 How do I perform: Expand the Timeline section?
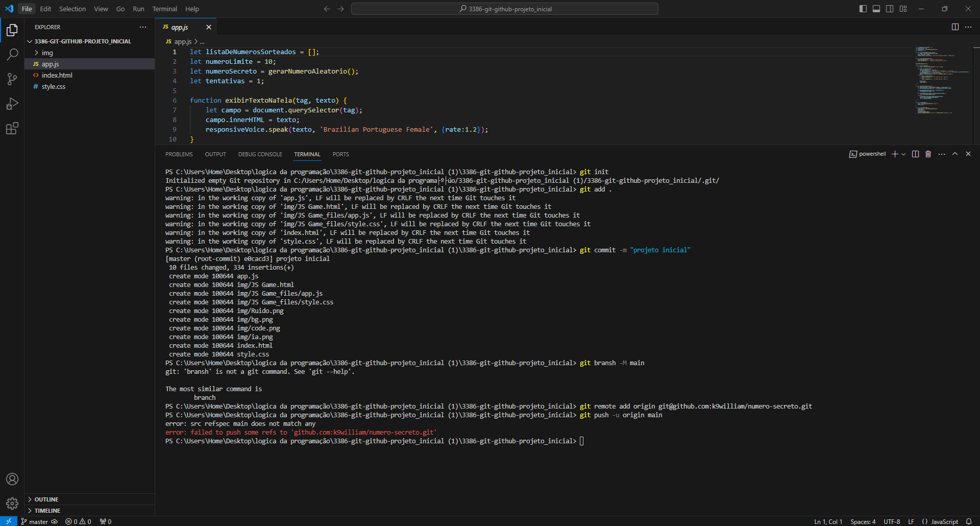tap(89, 511)
